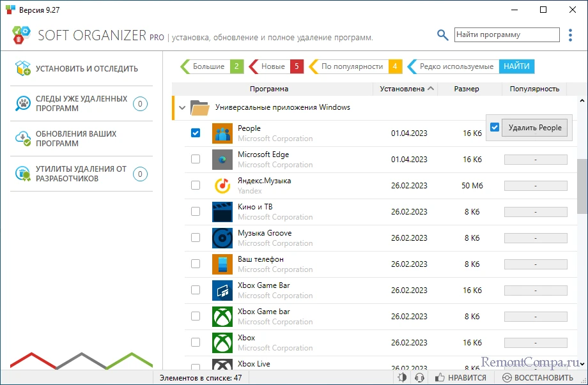
Task: Click the cloud updates icon
Action: (x=23, y=139)
